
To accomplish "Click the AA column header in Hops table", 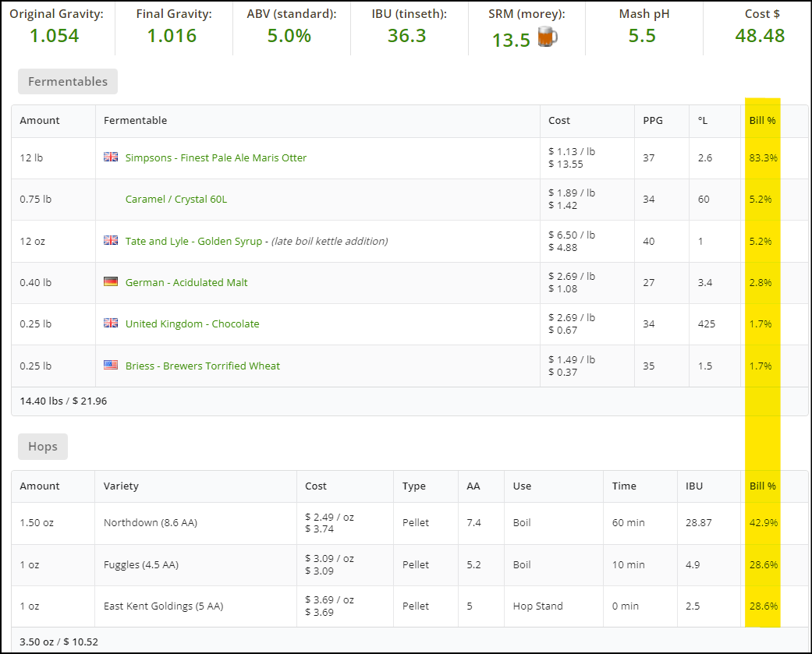I will 473,486.
